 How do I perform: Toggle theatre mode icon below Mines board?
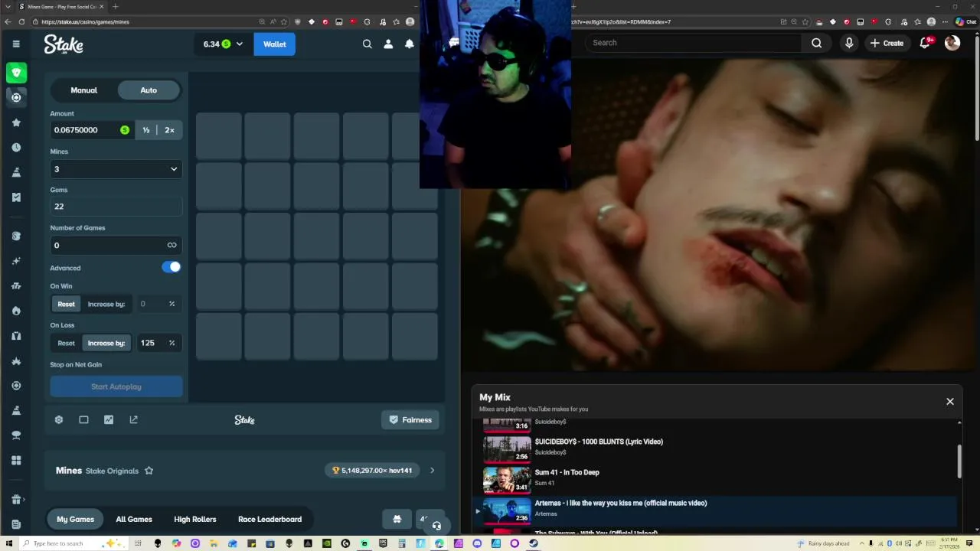[83, 419]
